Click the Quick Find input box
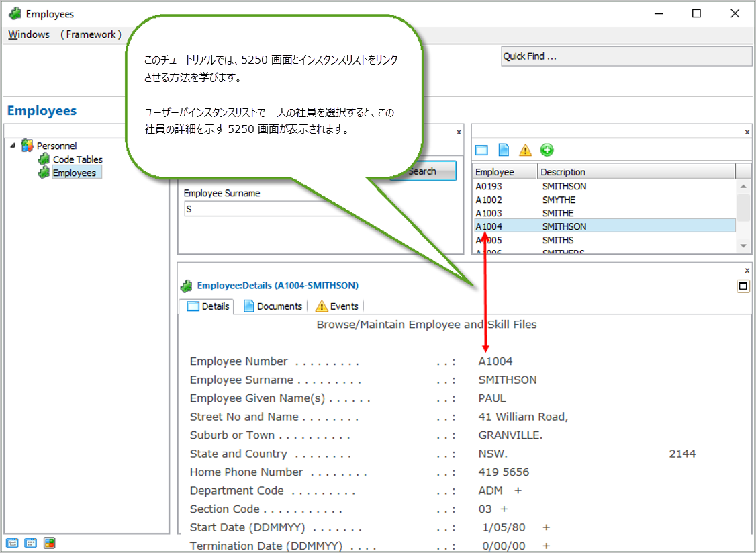The image size is (756, 553). click(626, 56)
